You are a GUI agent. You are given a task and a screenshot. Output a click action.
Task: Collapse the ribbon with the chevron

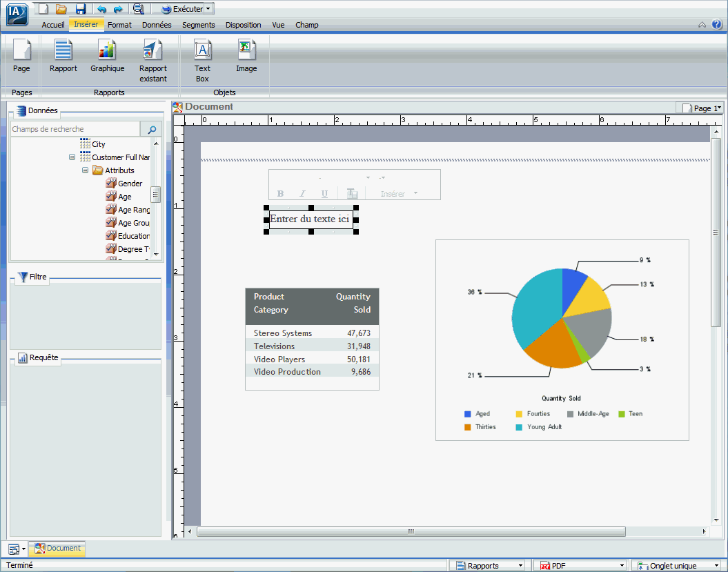[702, 25]
